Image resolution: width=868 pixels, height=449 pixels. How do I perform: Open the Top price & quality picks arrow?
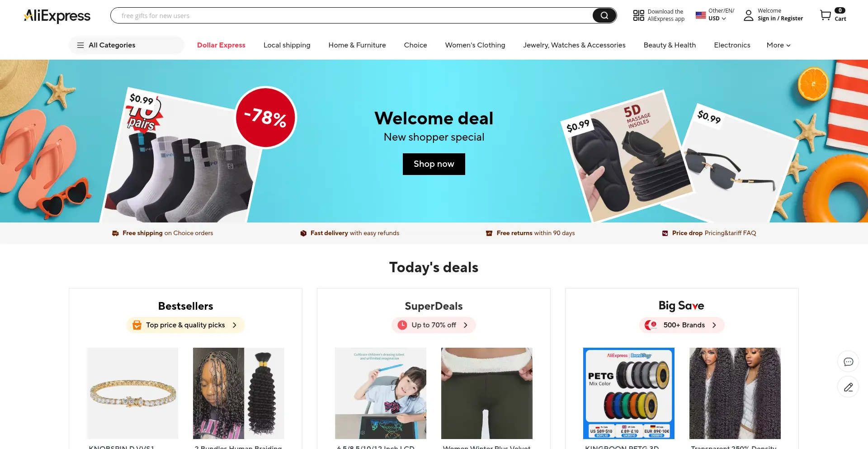[x=234, y=325]
